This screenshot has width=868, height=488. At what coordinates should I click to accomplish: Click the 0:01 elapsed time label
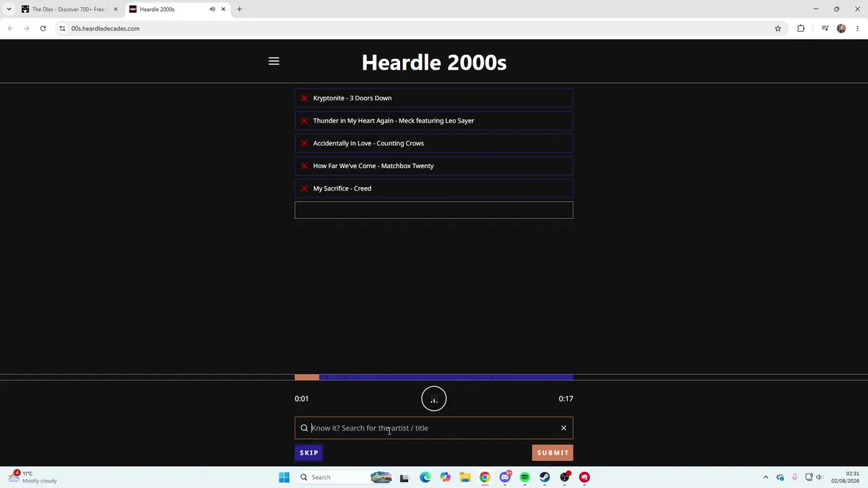pos(302,399)
